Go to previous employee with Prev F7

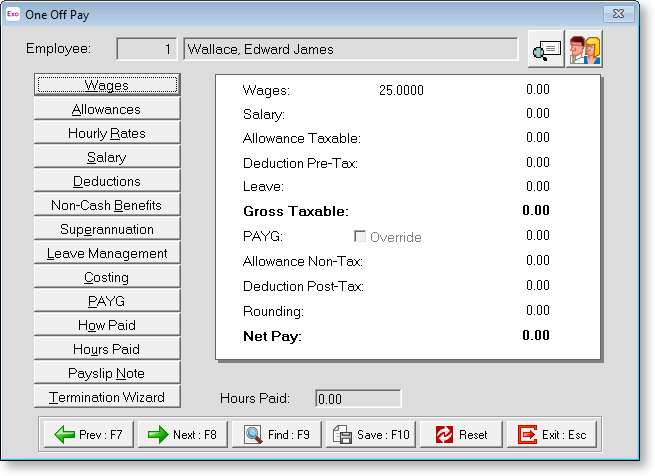click(88, 435)
